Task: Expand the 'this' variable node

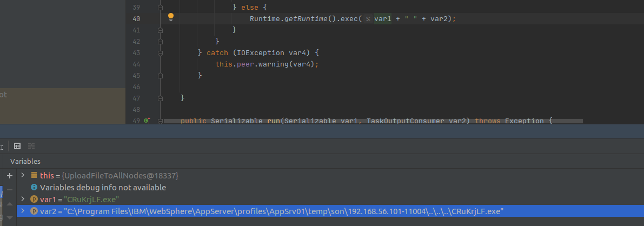Action: coord(23,176)
